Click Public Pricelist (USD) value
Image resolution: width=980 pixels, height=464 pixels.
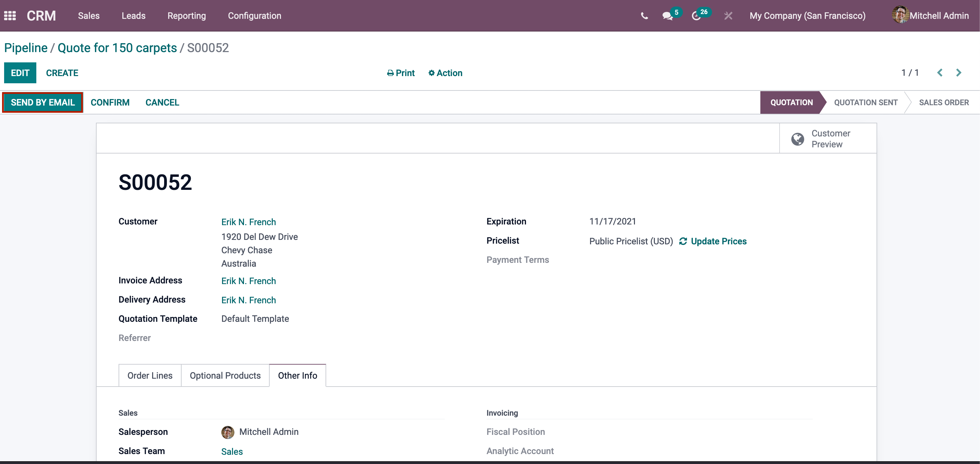click(631, 241)
